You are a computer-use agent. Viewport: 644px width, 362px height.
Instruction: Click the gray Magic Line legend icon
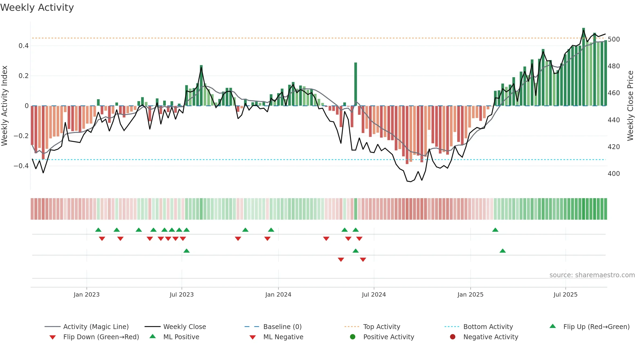pyautogui.click(x=52, y=327)
